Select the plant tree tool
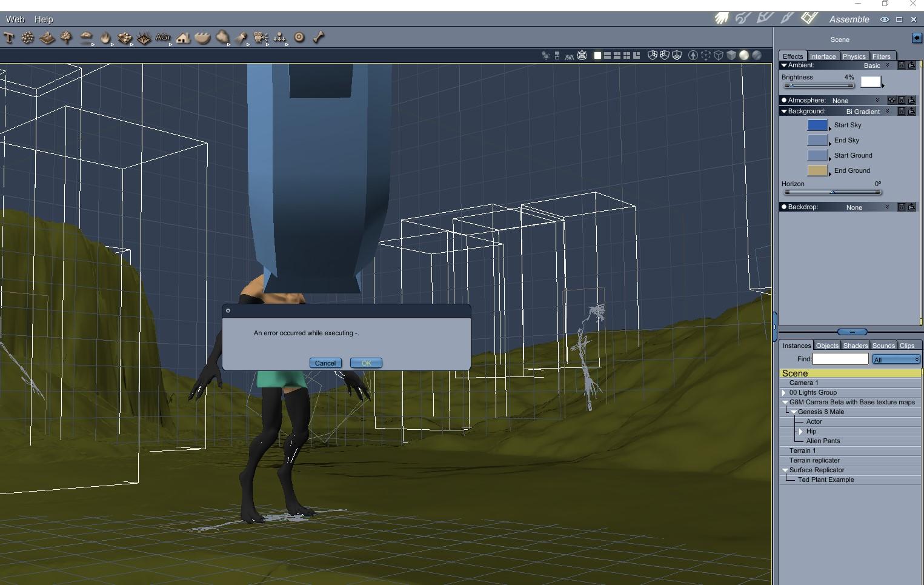924x585 pixels. tap(66, 38)
